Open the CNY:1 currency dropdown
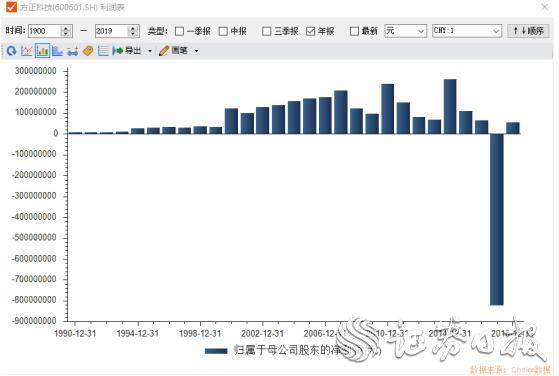The image size is (559, 376). tap(467, 31)
